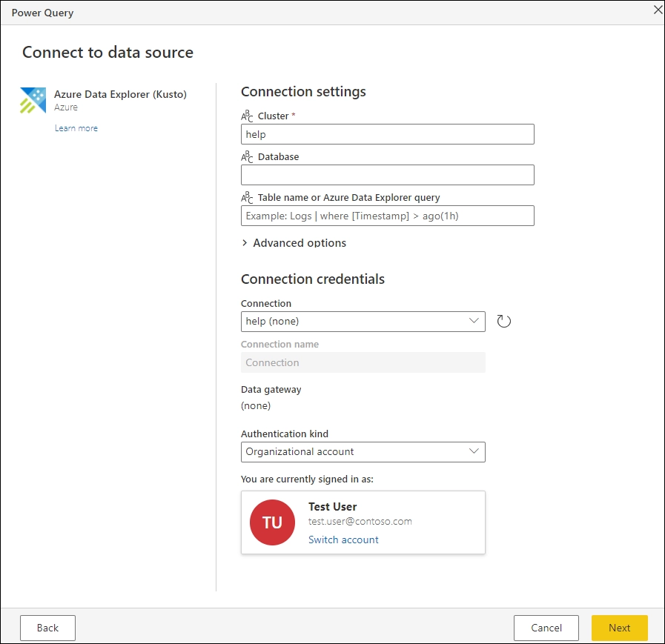Open the Learn more link

click(76, 127)
